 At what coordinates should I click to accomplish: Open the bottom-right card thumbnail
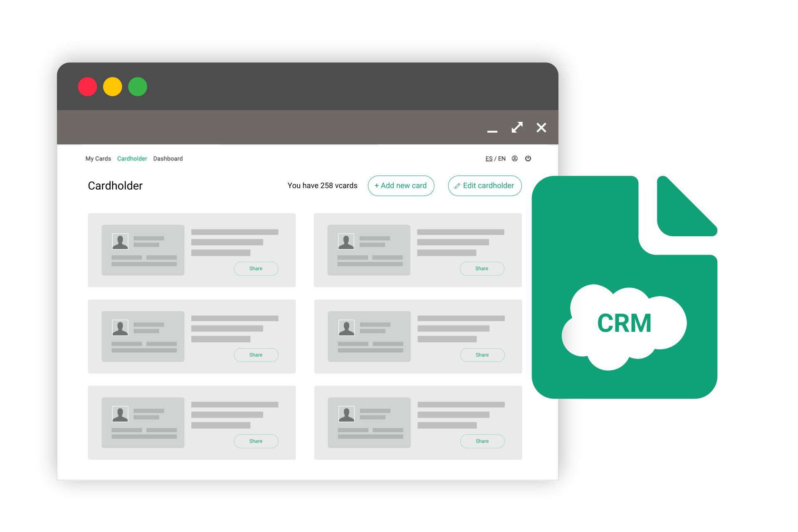click(369, 423)
